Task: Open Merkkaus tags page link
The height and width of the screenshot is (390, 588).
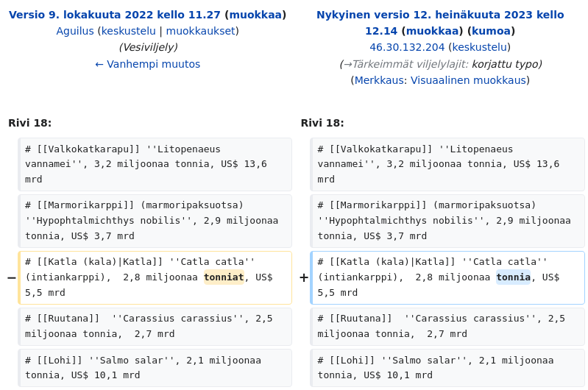Action: tap(379, 80)
